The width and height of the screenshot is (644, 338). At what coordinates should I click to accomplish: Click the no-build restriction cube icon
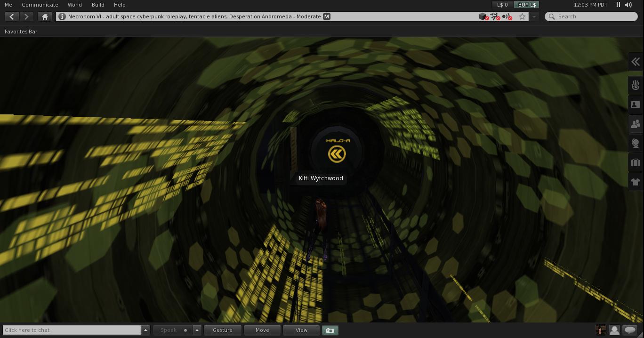coord(483,16)
